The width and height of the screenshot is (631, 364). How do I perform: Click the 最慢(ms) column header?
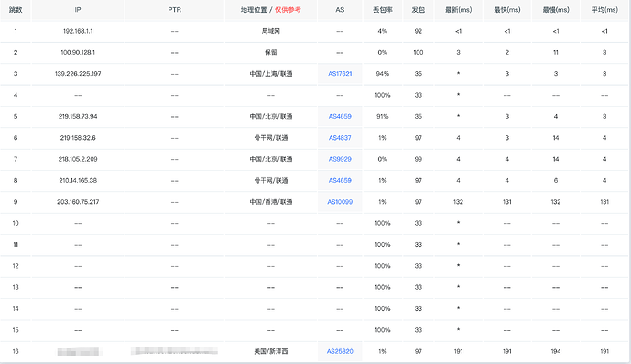(x=556, y=10)
